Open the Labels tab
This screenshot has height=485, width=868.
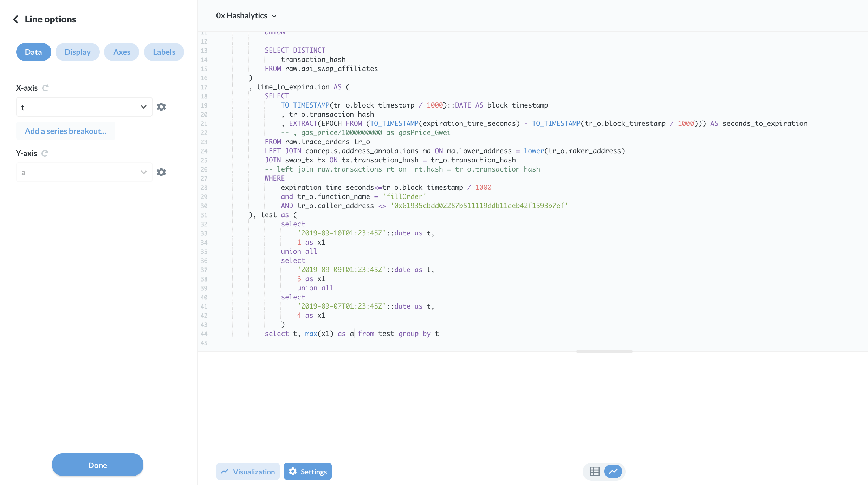coord(164,52)
